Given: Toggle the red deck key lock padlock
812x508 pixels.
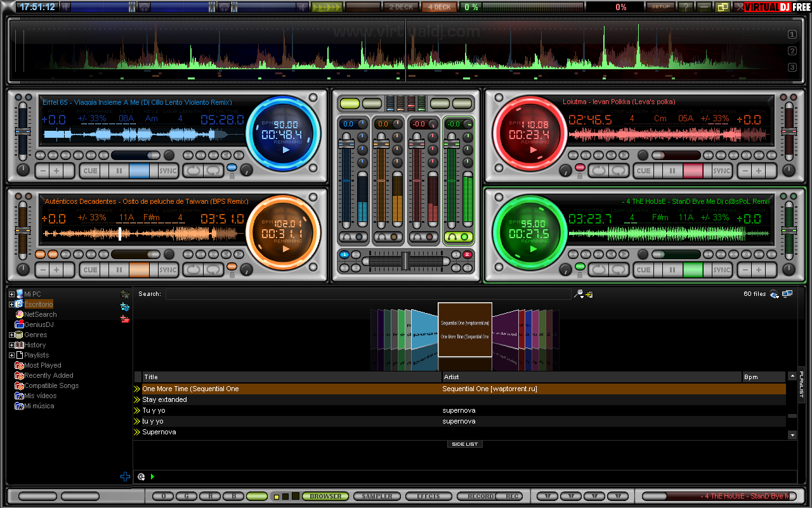Looking at the screenshot, I should (x=580, y=176).
